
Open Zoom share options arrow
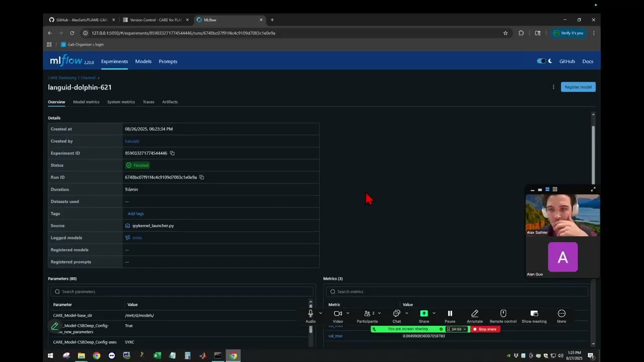[x=434, y=313]
